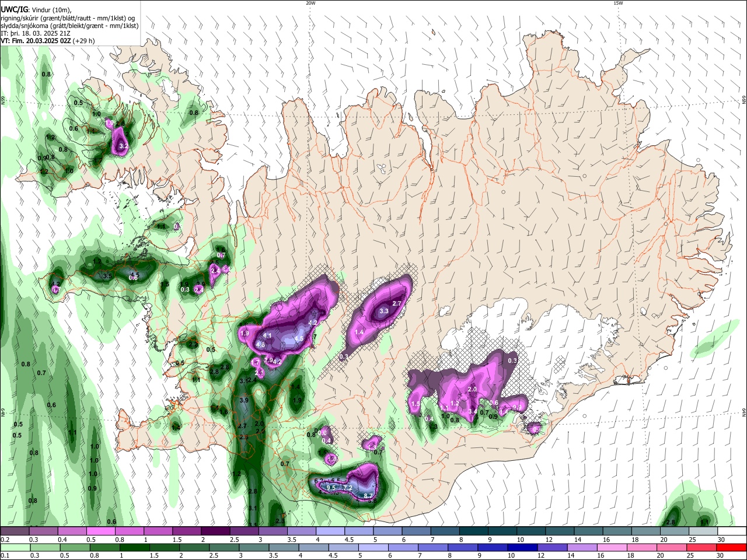Select the red swatch above the lower legend's 30 label
Screen dimensions: 747x560
coord(731,547)
